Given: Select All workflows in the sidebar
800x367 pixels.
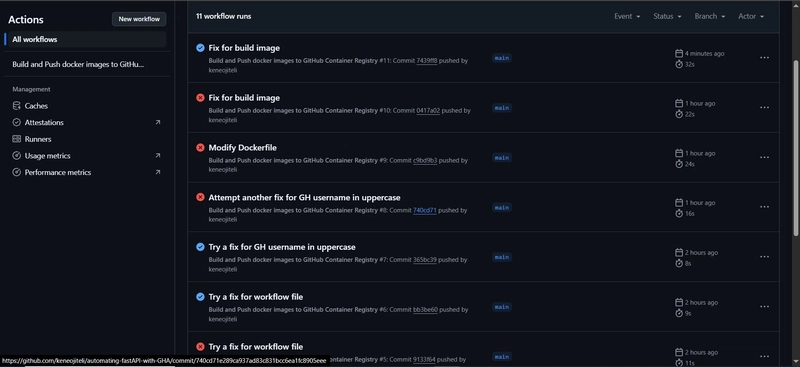Looking at the screenshot, I should (86, 39).
